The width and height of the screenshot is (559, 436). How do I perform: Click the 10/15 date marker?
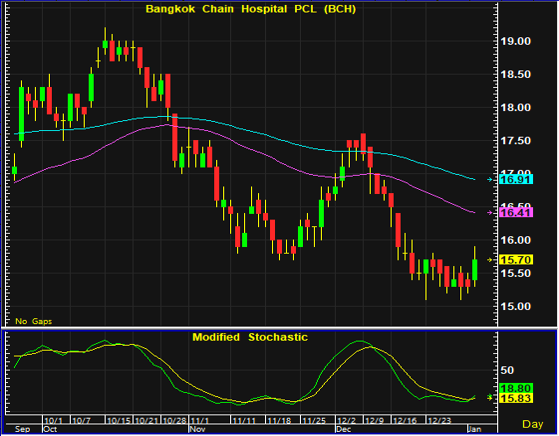(x=119, y=421)
